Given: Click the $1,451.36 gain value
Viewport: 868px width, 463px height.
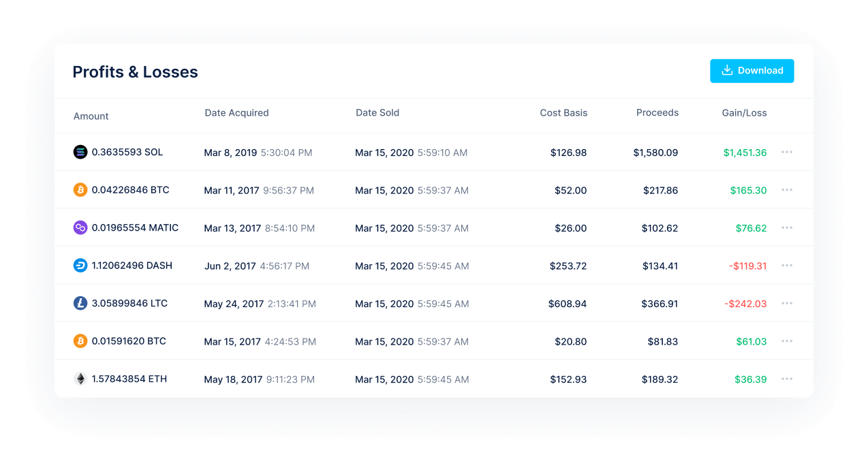Looking at the screenshot, I should (745, 153).
